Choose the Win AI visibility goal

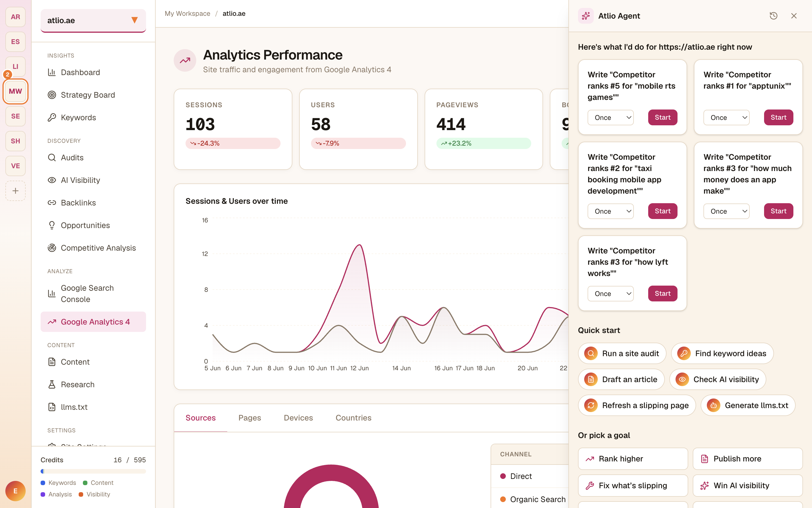click(748, 485)
